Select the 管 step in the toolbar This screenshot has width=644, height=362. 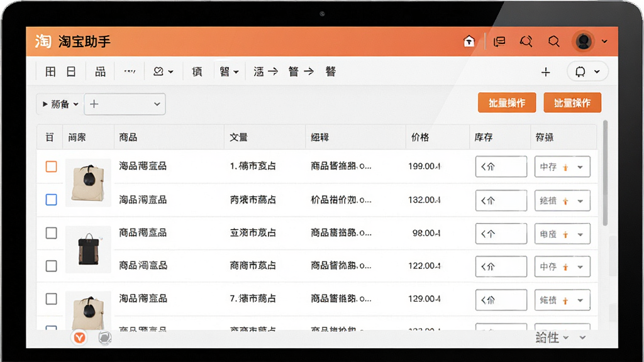tap(293, 72)
